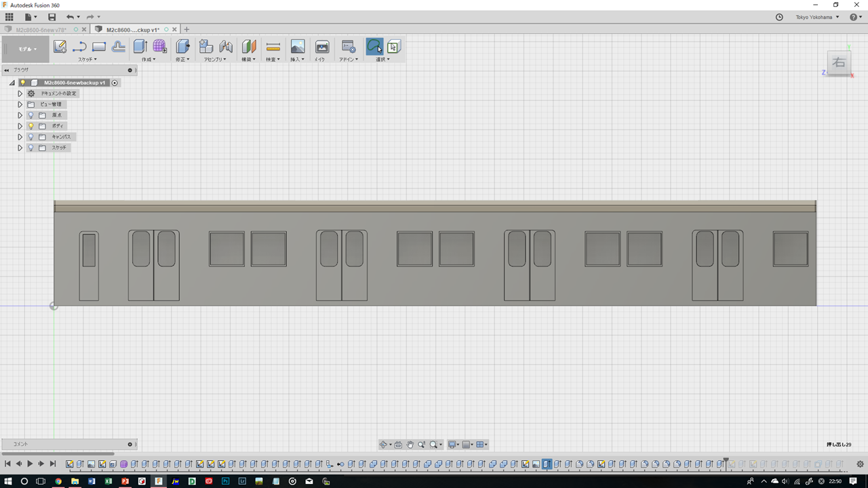Click the Undo arrow
Viewport: 868px width, 488px height.
(x=70, y=17)
